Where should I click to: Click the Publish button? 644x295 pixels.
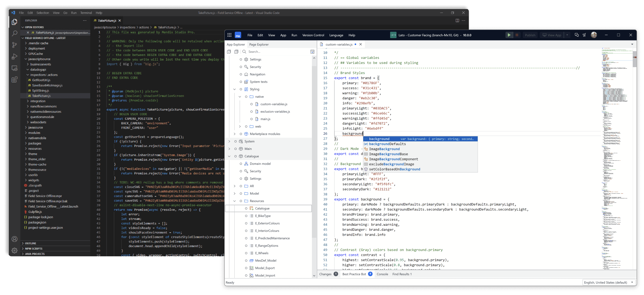click(530, 35)
